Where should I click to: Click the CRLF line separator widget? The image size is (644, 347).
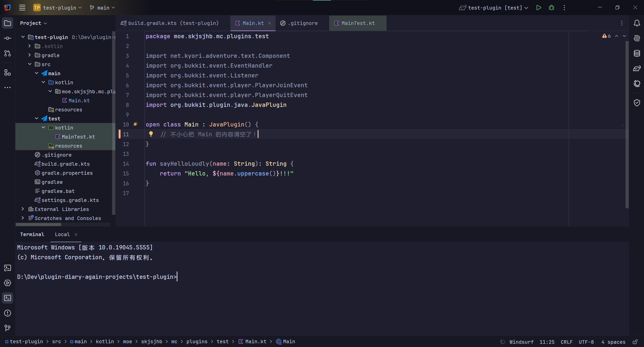[566, 342]
